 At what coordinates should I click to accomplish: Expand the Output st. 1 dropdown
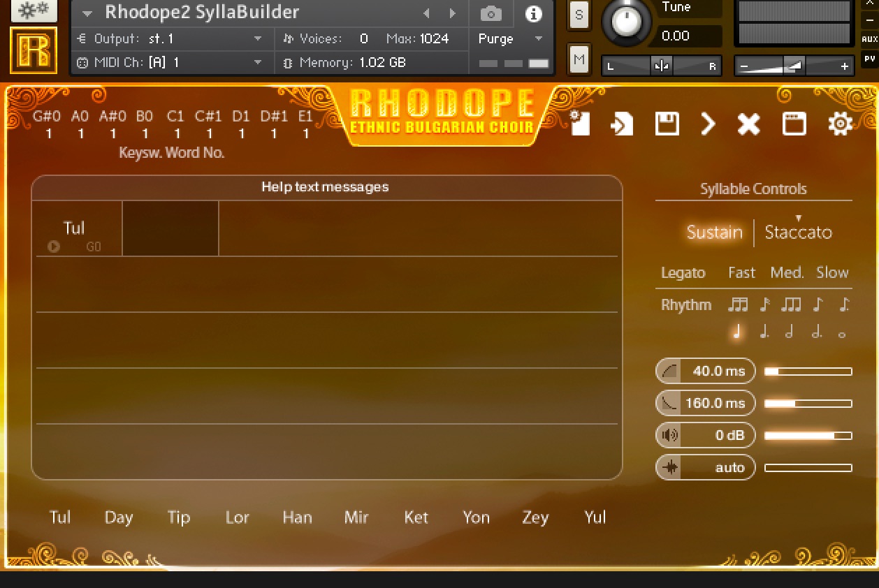click(258, 39)
